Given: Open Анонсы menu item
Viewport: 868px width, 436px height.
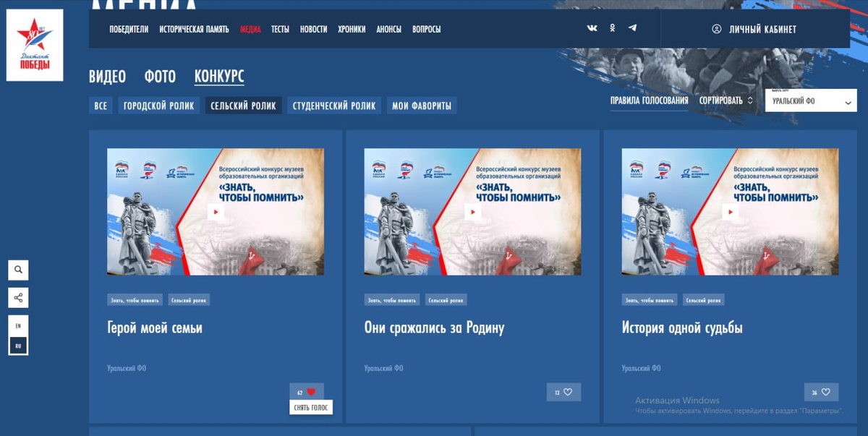Looking at the screenshot, I should [388, 29].
